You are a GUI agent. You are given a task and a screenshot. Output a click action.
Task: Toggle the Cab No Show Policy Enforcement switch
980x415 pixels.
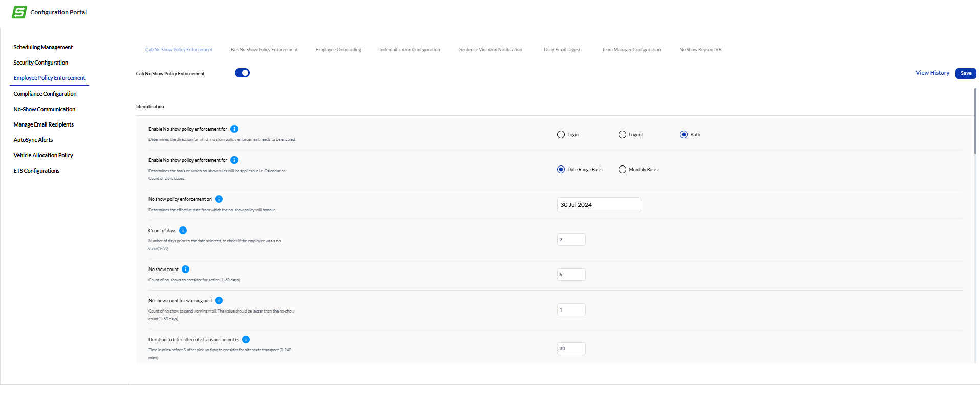242,73
